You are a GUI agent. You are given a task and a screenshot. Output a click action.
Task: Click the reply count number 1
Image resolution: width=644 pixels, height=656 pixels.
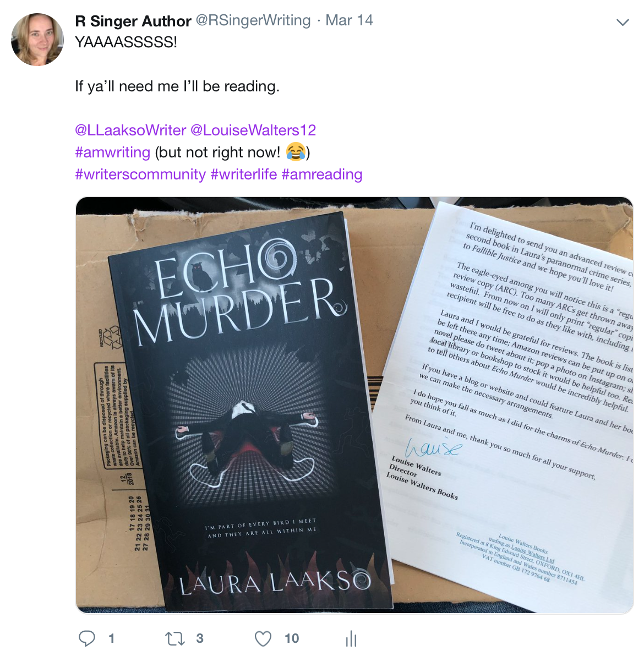[x=111, y=638]
